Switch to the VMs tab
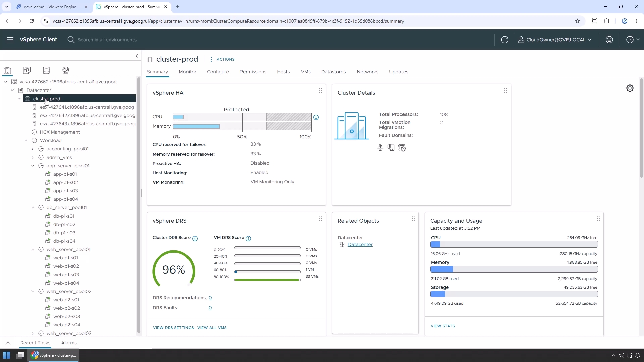 306,72
